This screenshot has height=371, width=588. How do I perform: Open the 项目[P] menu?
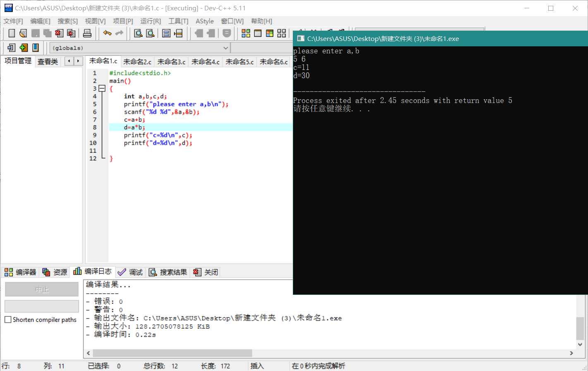pyautogui.click(x=123, y=21)
